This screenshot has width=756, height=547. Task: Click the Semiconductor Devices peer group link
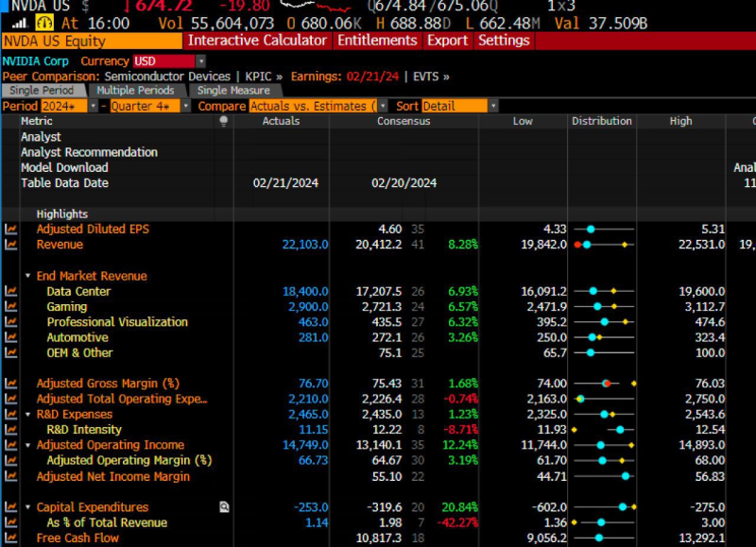click(x=167, y=77)
